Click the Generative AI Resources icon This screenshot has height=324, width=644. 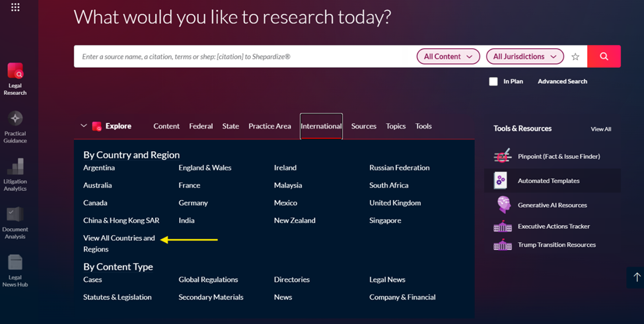click(503, 205)
